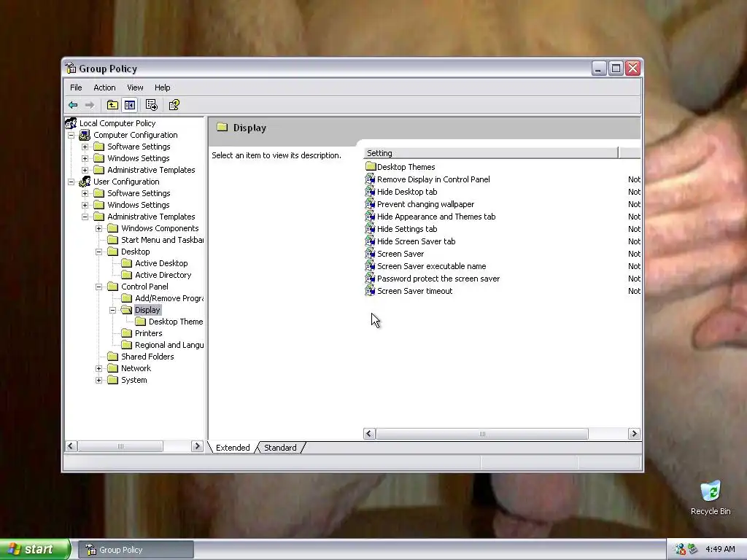Viewport: 747px width, 560px height.
Task: Click the folder icon next to Shared Folders
Action: tap(113, 357)
